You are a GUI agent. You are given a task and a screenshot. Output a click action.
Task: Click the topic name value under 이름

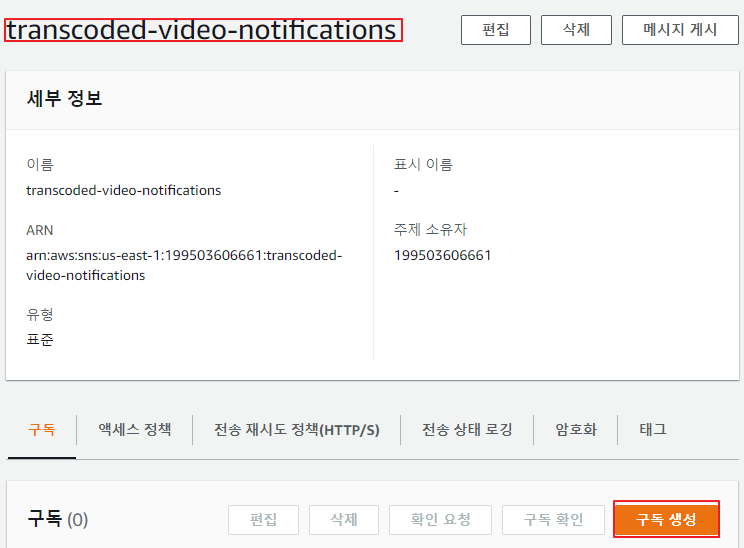(x=123, y=190)
